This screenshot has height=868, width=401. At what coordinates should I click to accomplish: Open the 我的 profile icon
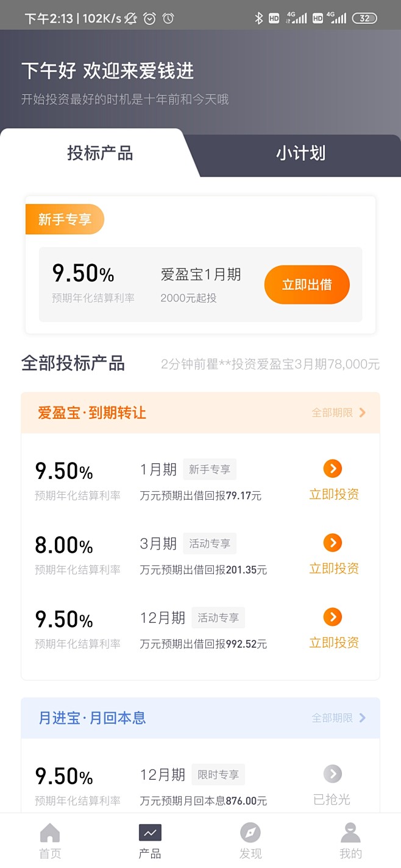350,833
